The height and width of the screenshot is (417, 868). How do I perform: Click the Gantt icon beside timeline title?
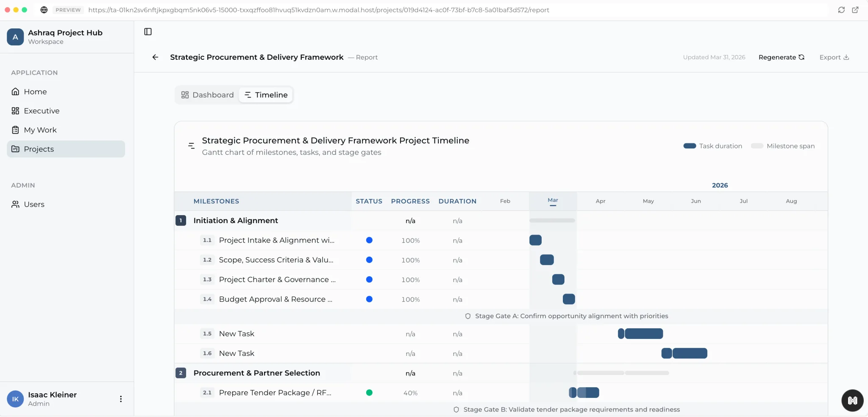[x=192, y=146]
